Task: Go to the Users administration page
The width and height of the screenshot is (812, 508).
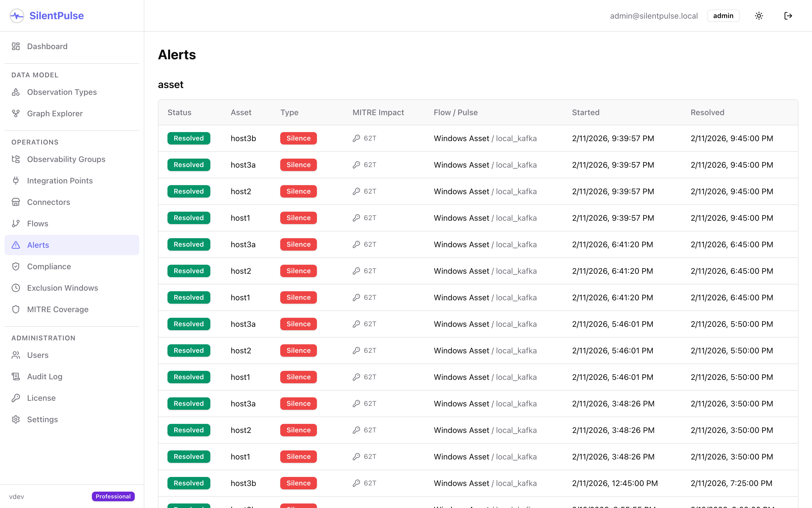Action: click(x=72, y=355)
